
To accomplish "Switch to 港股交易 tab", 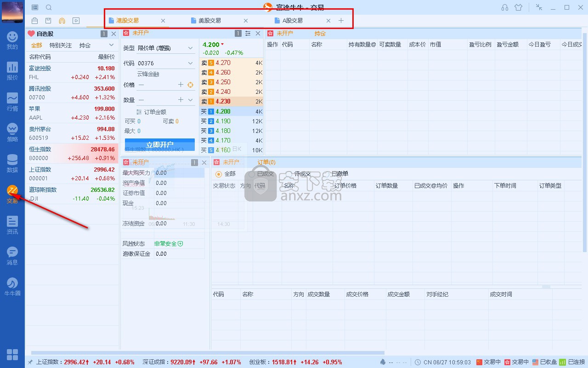I will [x=127, y=21].
